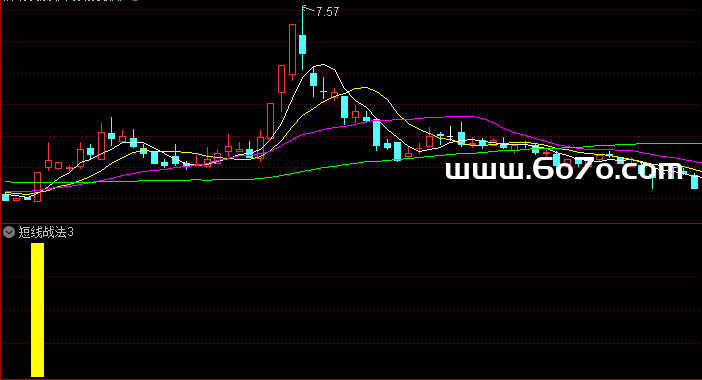Select the cyan candle touching the green line low

tap(398, 151)
